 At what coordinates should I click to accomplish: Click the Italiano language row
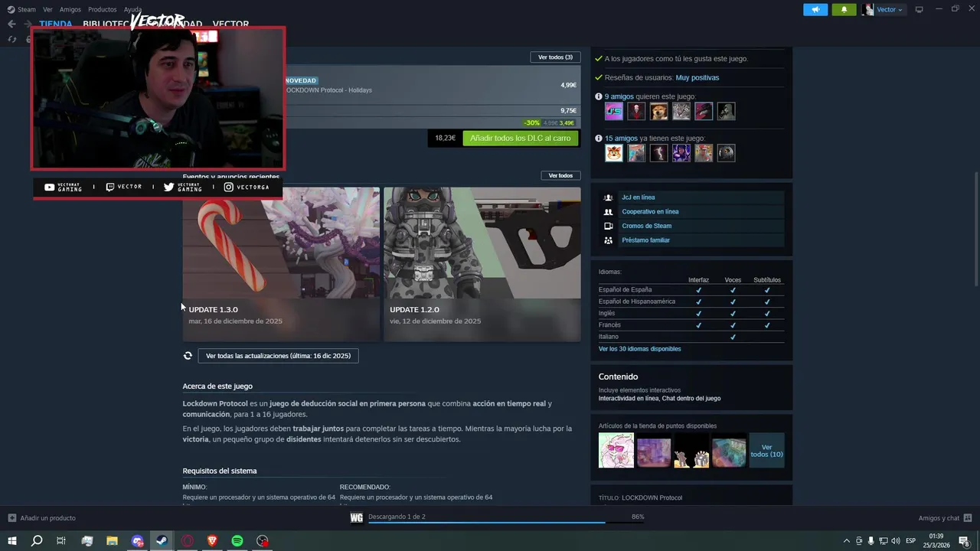[x=691, y=337]
